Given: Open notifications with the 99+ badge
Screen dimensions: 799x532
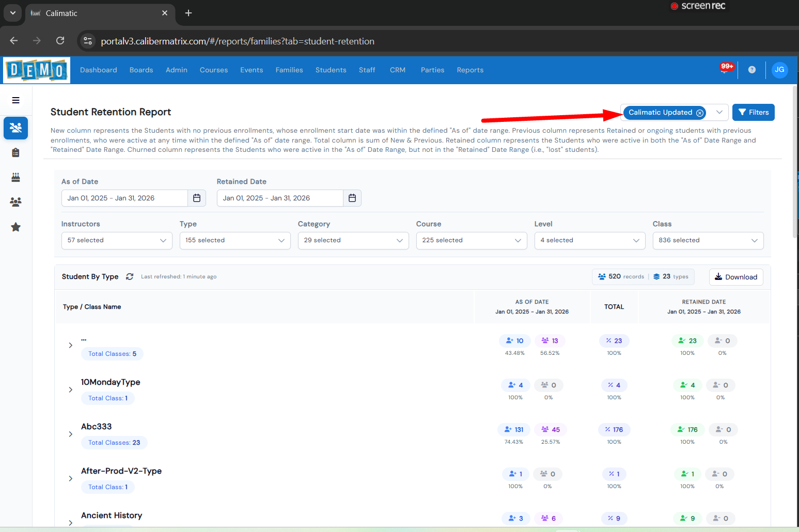Looking at the screenshot, I should pos(726,69).
